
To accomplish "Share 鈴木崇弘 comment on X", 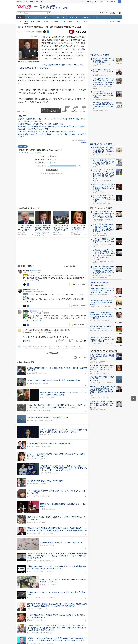I will [x=25, y=325].
